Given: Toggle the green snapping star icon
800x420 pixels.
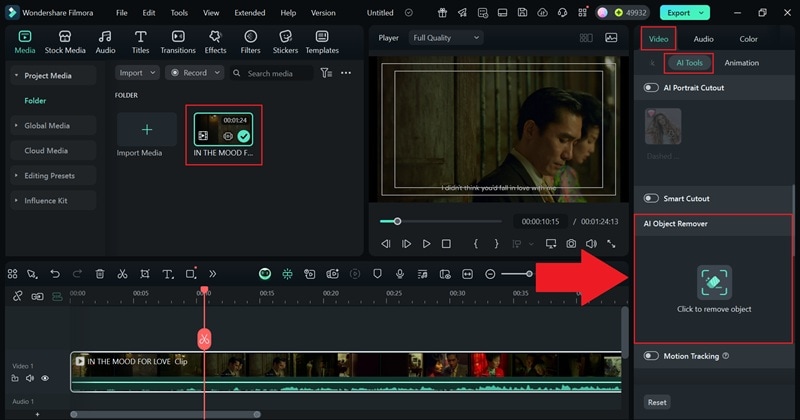Looking at the screenshot, I should (x=287, y=274).
